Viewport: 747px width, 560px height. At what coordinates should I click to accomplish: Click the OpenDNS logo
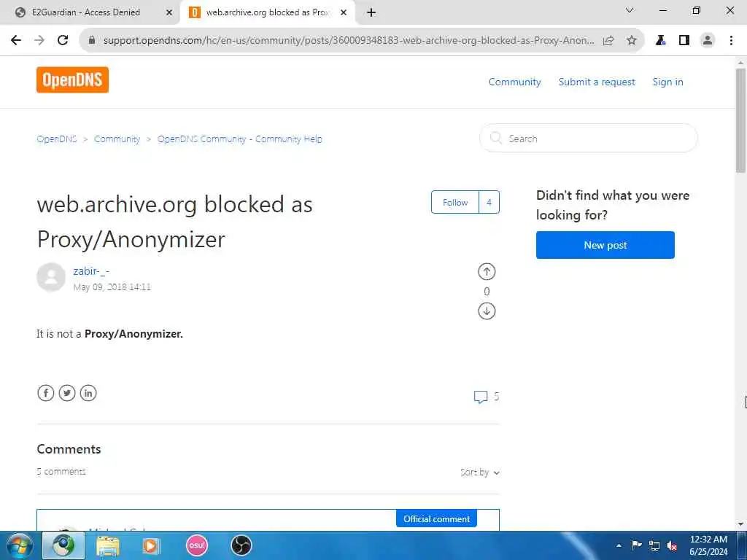tap(72, 79)
